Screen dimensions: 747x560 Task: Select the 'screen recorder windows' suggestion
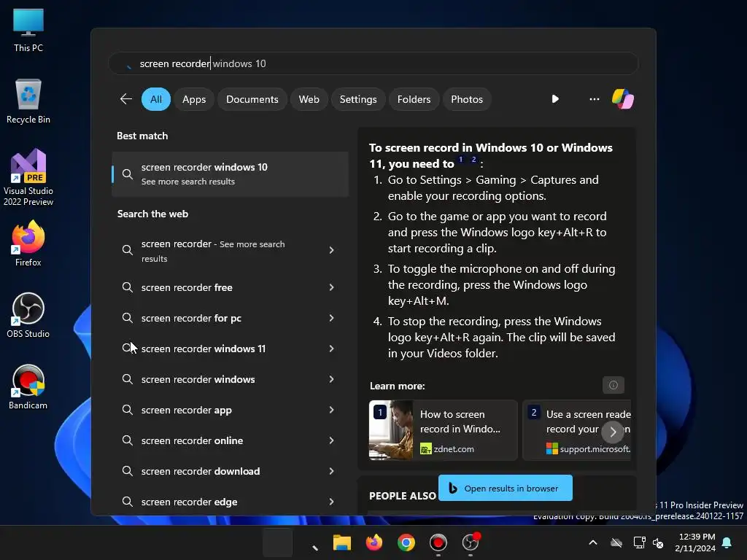click(230, 379)
